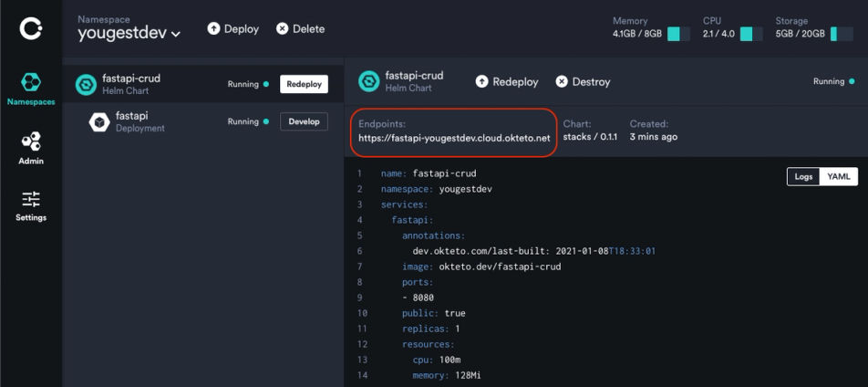Click the 'stacks / 0.1.1' chart text
The image size is (868, 387).
pos(590,137)
